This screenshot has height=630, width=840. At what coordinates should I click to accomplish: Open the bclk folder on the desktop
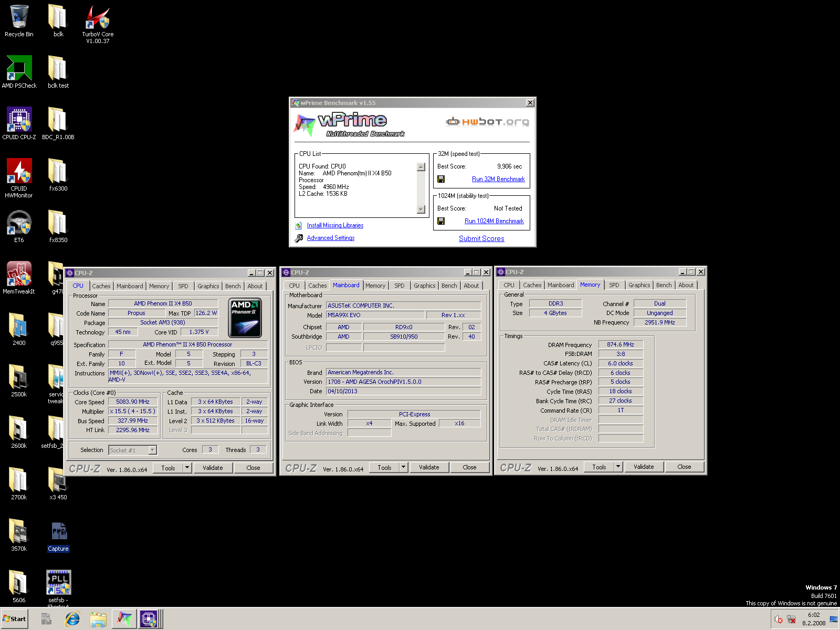[58, 21]
